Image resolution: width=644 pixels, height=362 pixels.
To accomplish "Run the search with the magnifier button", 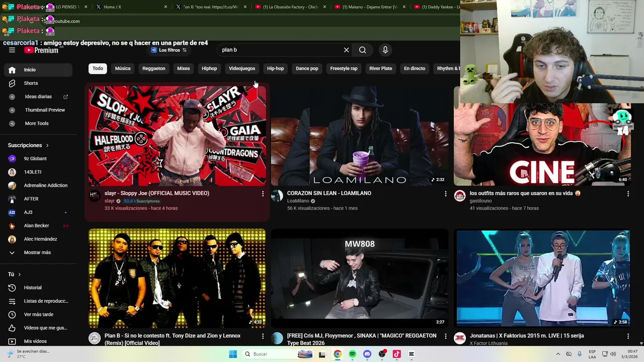I will (x=362, y=50).
